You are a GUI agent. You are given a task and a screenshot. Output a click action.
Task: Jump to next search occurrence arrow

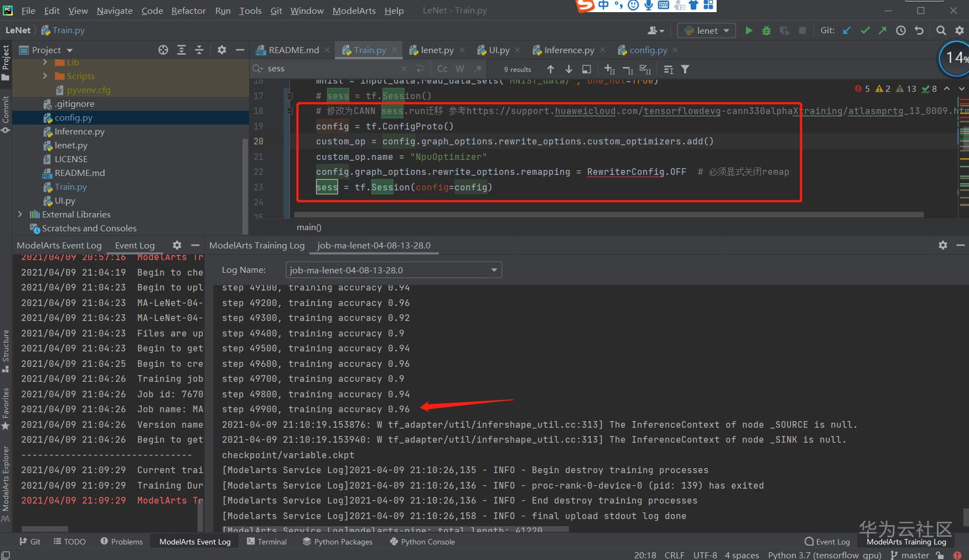(568, 69)
